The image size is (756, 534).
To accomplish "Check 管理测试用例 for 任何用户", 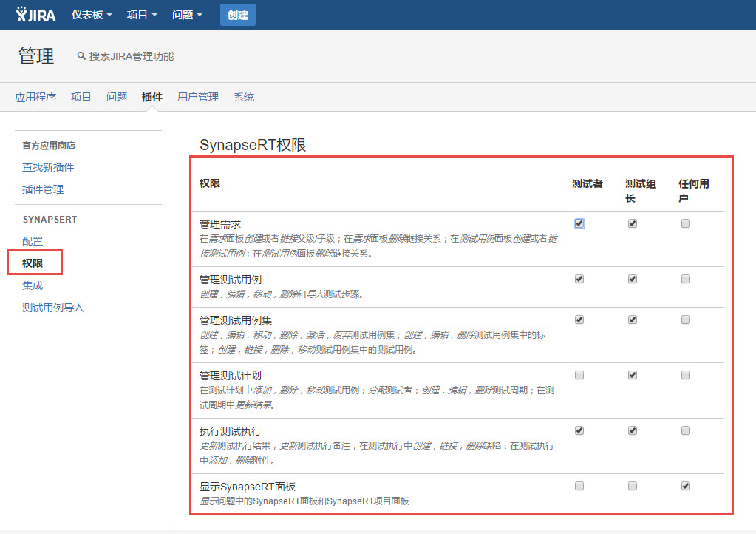I will click(686, 279).
